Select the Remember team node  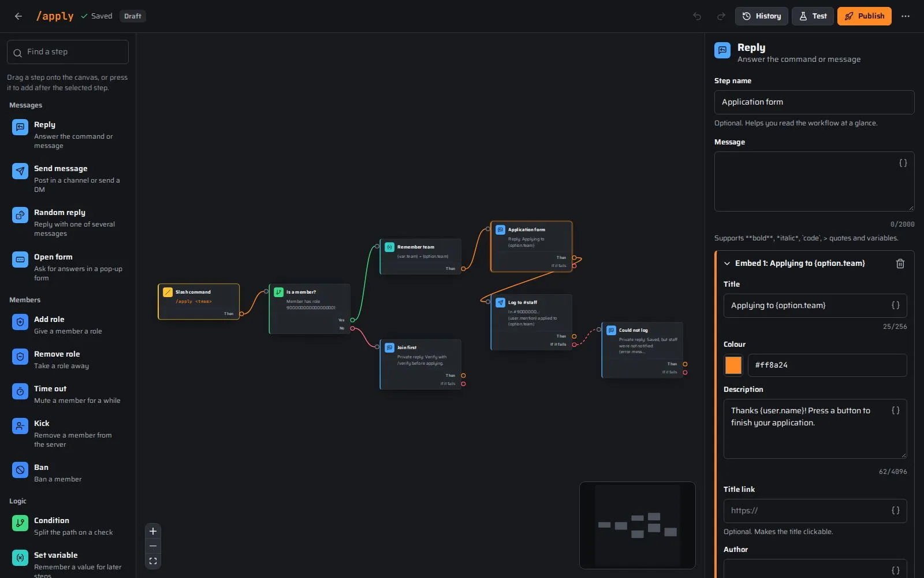[420, 257]
